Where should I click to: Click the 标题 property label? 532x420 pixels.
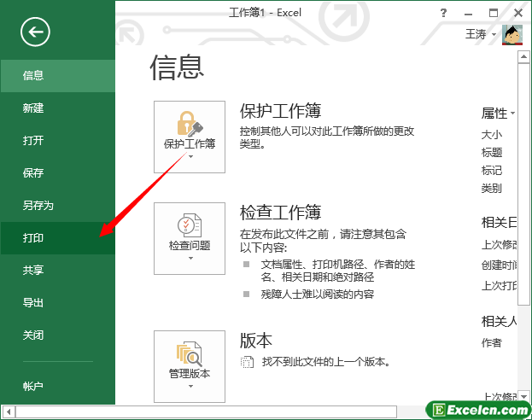click(x=492, y=153)
